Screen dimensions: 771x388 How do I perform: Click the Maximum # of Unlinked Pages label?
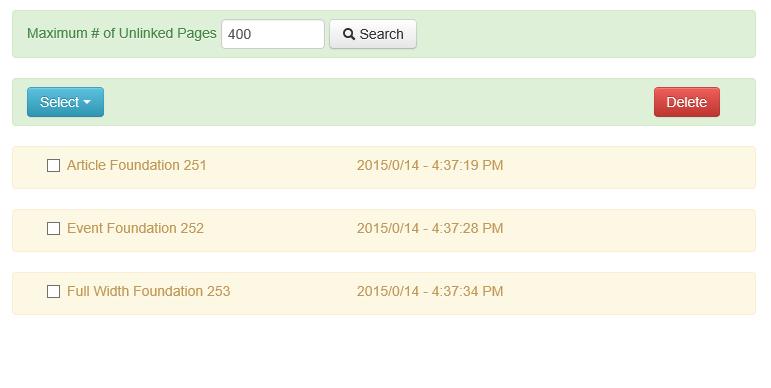coord(121,33)
